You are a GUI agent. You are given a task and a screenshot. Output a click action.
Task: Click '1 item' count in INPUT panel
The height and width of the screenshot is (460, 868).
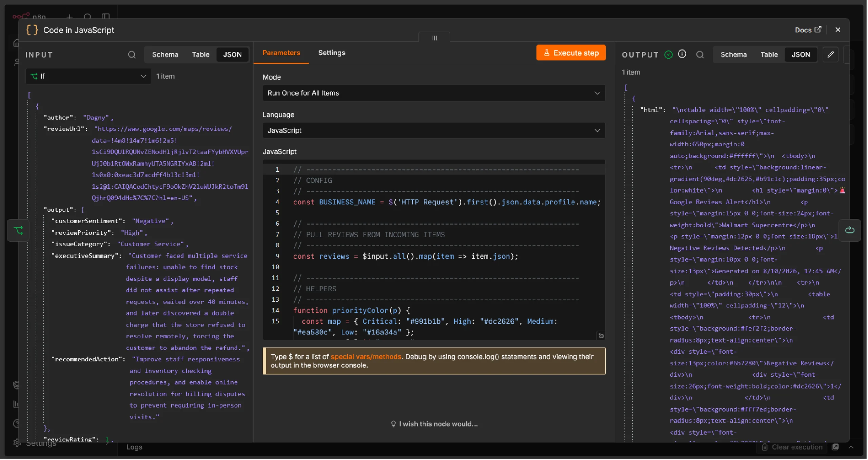click(x=165, y=76)
